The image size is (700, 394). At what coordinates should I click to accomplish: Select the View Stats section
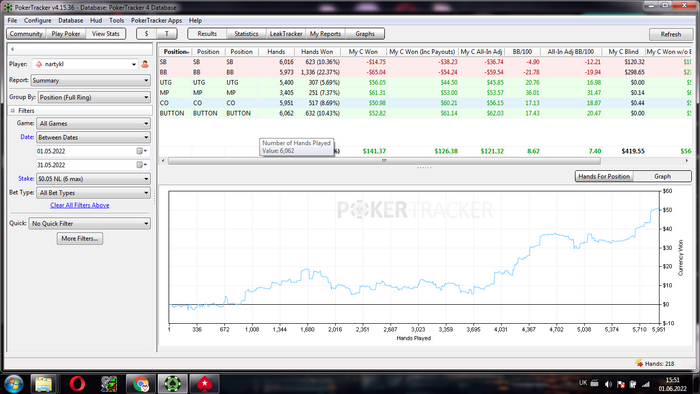106,33
